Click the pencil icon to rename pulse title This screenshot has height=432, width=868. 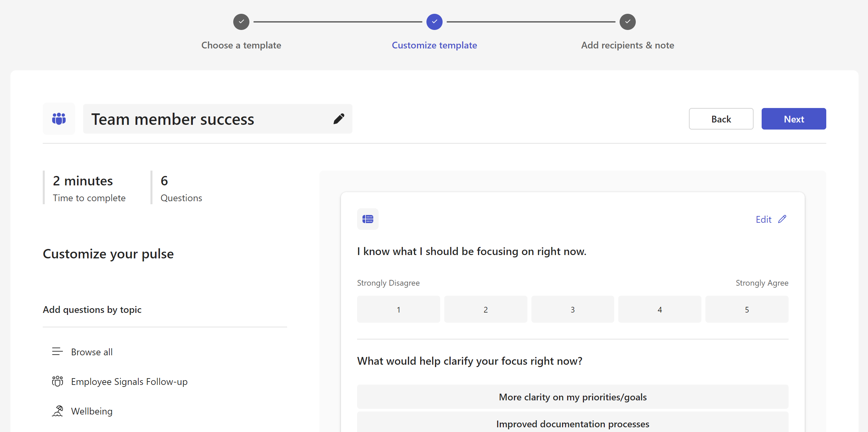pyautogui.click(x=339, y=118)
